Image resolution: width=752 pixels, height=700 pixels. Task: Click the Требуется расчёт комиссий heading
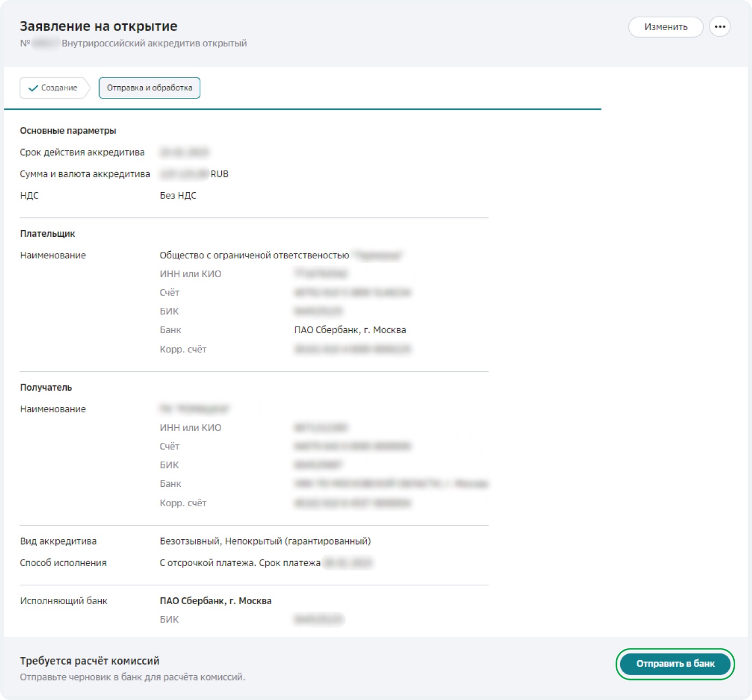89,661
